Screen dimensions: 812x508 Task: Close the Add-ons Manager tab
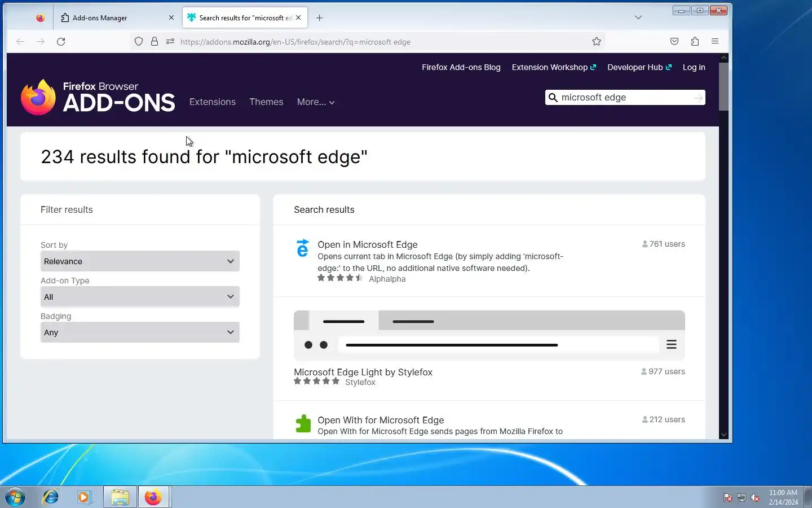coord(171,17)
